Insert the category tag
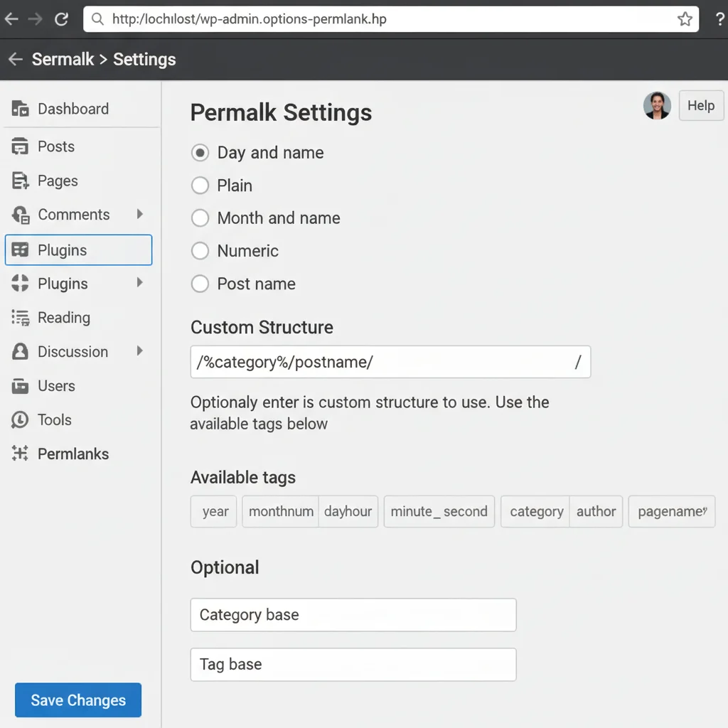 coord(535,511)
